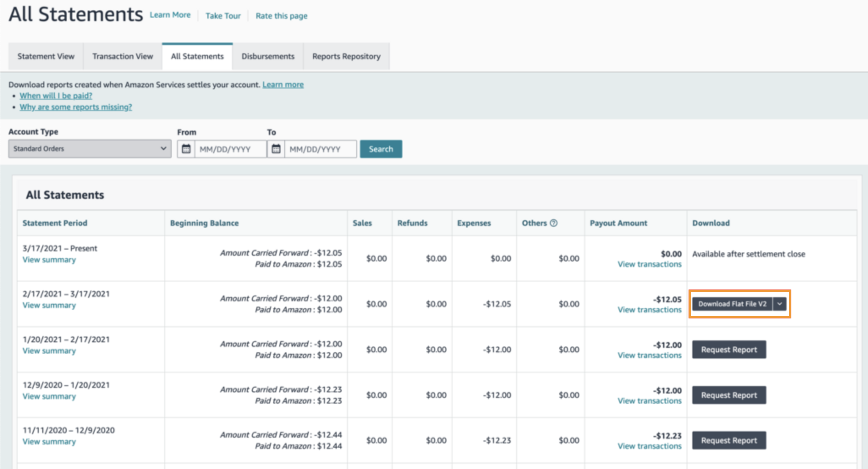Expand the Download Flat File V2 arrow
This screenshot has height=469, width=868.
(x=780, y=304)
